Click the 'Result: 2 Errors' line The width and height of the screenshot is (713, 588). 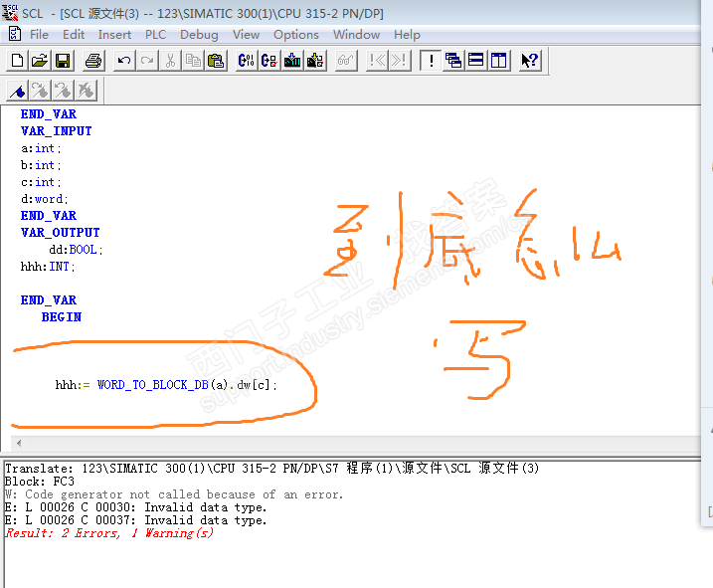(109, 533)
